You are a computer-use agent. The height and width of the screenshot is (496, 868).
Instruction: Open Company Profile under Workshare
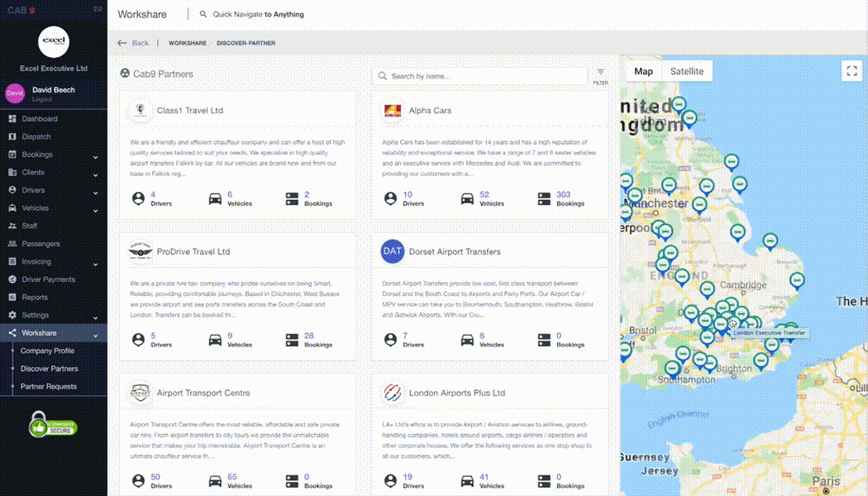[x=47, y=351]
